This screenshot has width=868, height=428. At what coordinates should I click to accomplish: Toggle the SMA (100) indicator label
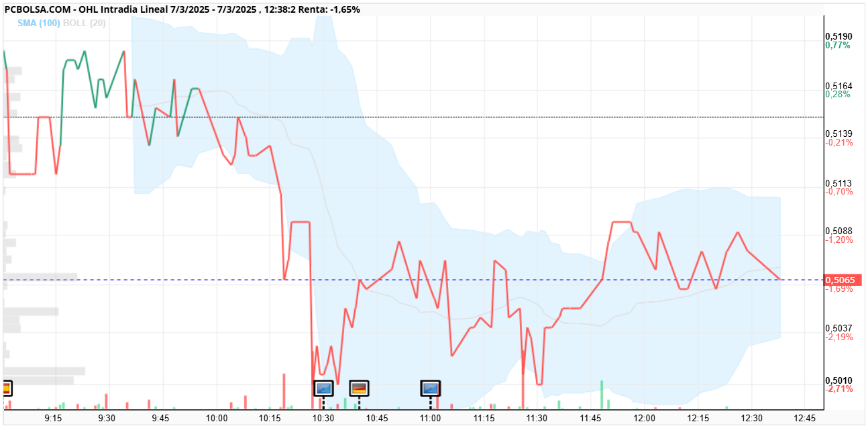coord(40,23)
